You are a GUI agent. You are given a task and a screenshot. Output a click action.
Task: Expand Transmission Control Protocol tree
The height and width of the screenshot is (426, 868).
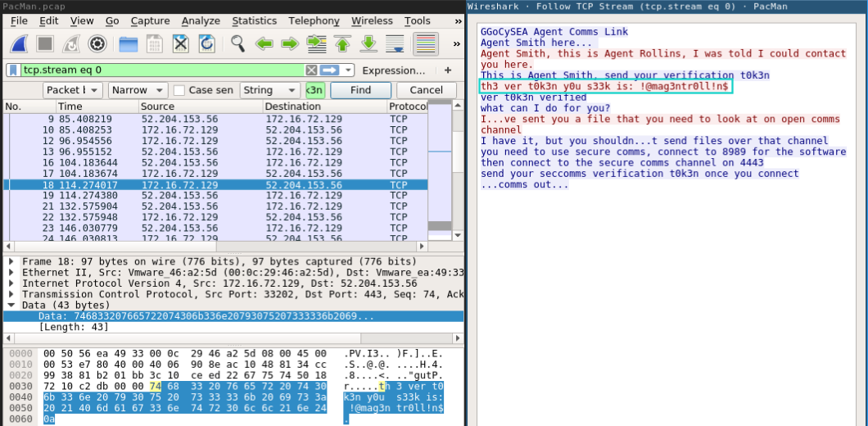(12, 294)
